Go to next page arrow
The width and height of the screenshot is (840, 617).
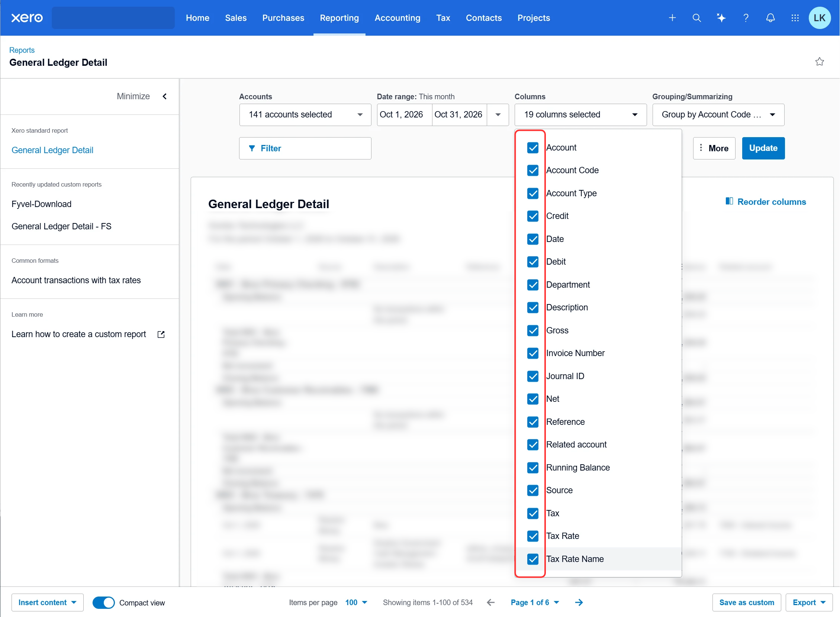pyautogui.click(x=579, y=603)
